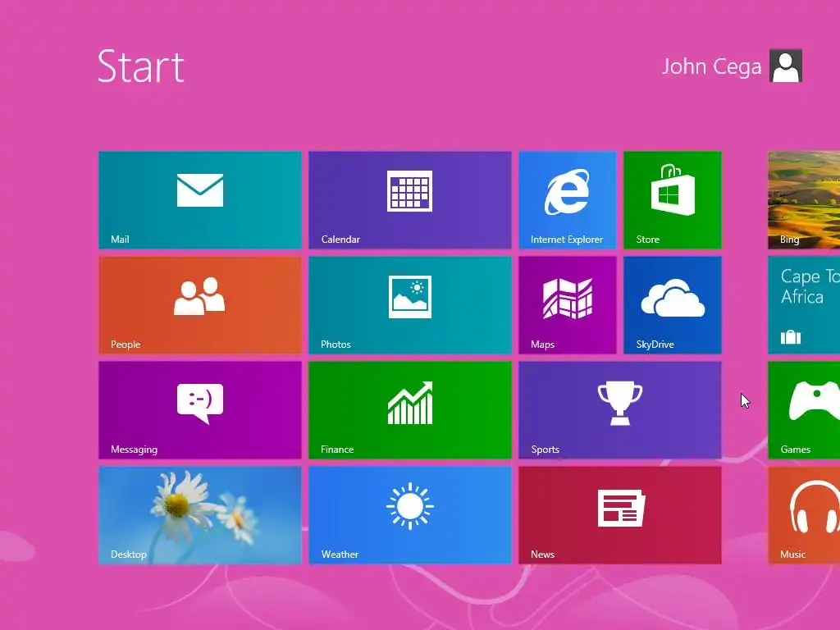This screenshot has width=840, height=630.
Task: Click the 'Store' tile label
Action: pyautogui.click(x=648, y=240)
